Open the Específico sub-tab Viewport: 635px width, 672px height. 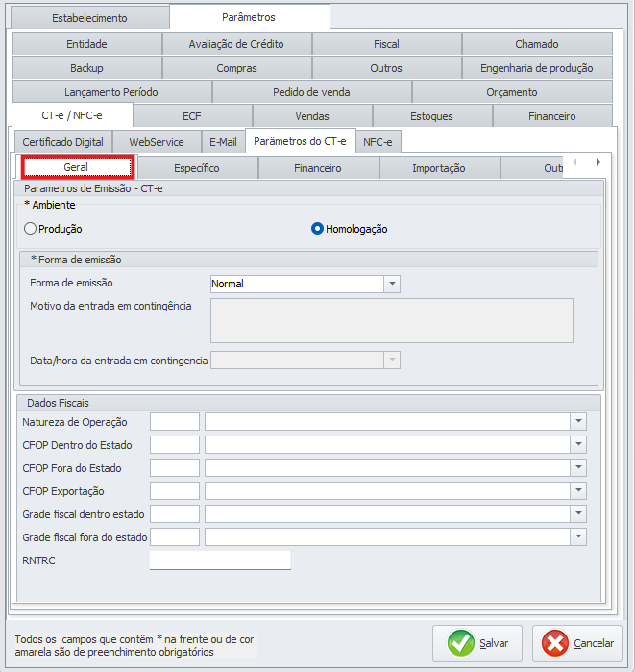(x=197, y=168)
